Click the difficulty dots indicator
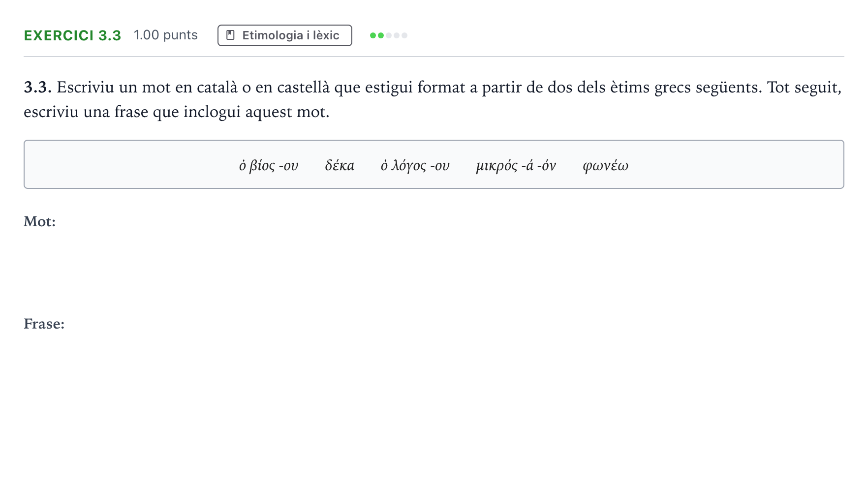This screenshot has width=868, height=485. (x=389, y=35)
